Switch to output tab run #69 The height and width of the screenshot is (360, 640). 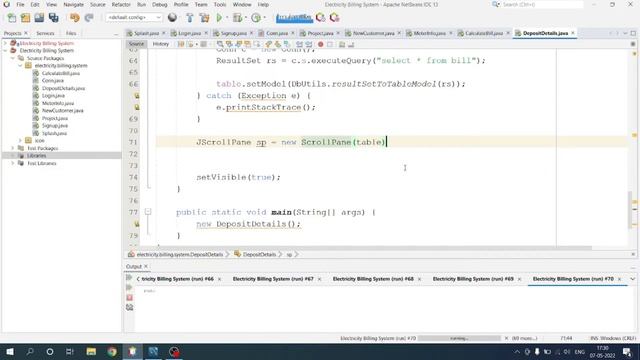click(473, 279)
